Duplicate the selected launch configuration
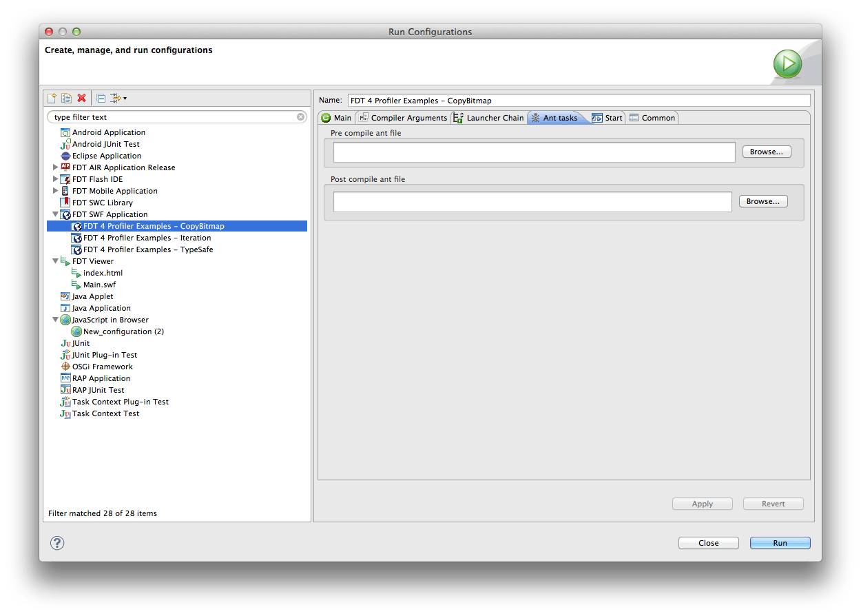 [67, 97]
